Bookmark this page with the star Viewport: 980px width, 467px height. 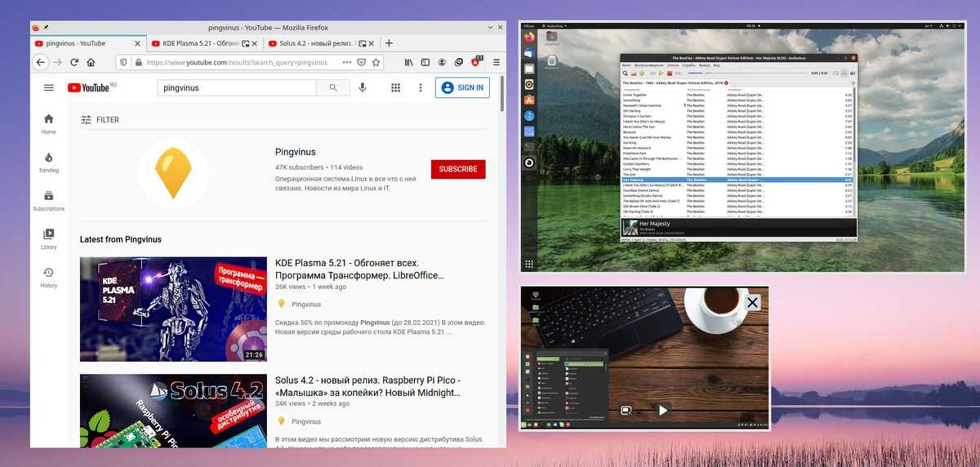[376, 62]
